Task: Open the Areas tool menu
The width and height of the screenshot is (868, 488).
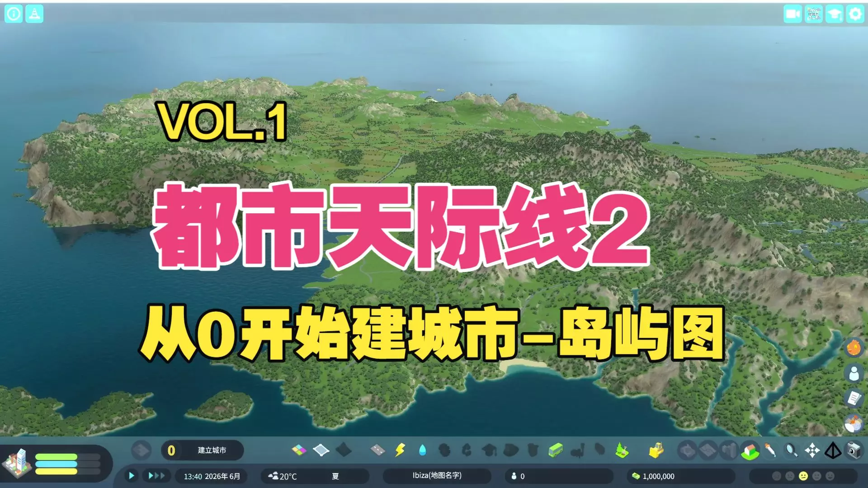Action: tap(321, 450)
